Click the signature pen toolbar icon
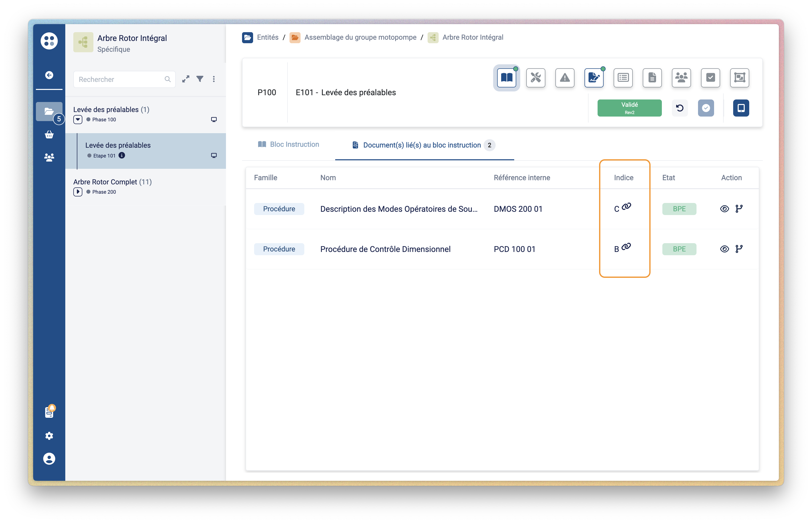Viewport: 812px width, 523px height. (x=594, y=78)
